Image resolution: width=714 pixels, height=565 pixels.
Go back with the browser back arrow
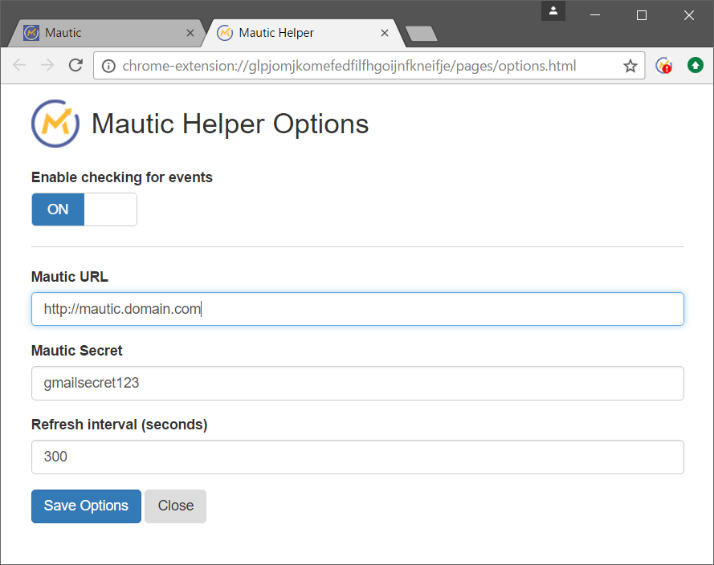[x=19, y=66]
